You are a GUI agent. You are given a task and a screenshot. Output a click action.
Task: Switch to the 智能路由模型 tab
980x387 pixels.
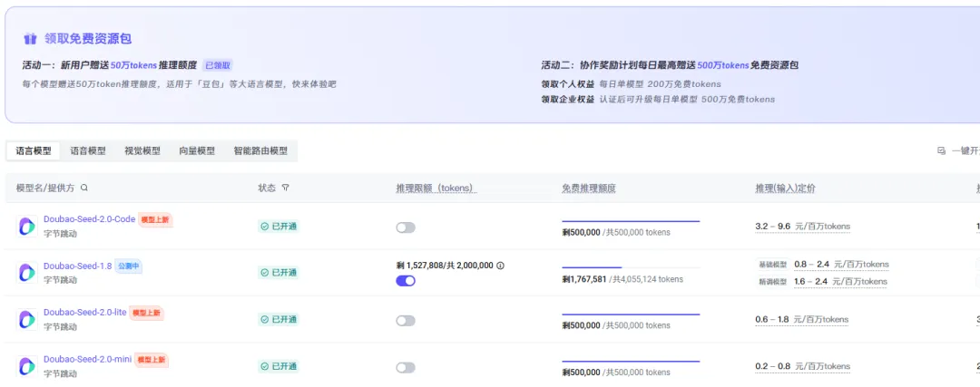click(260, 151)
